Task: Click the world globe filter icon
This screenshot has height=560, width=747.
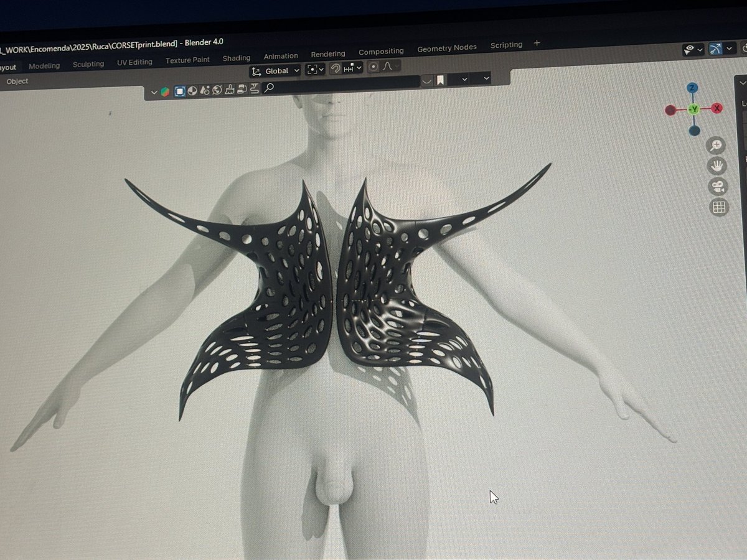Action: 217,90
